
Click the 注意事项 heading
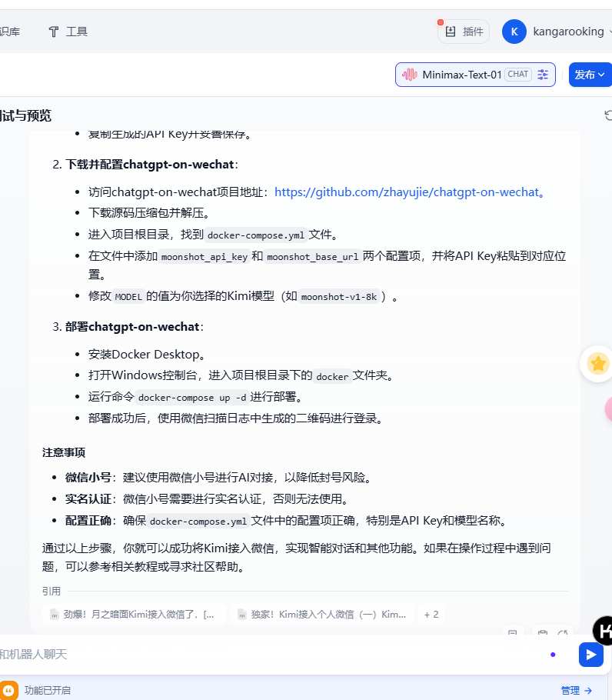(64, 452)
